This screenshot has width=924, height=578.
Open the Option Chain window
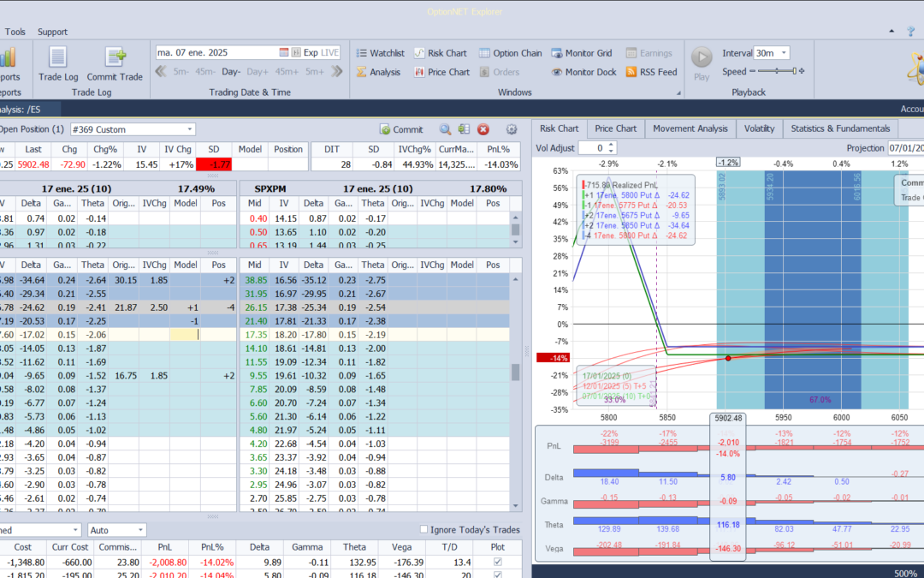click(x=510, y=53)
